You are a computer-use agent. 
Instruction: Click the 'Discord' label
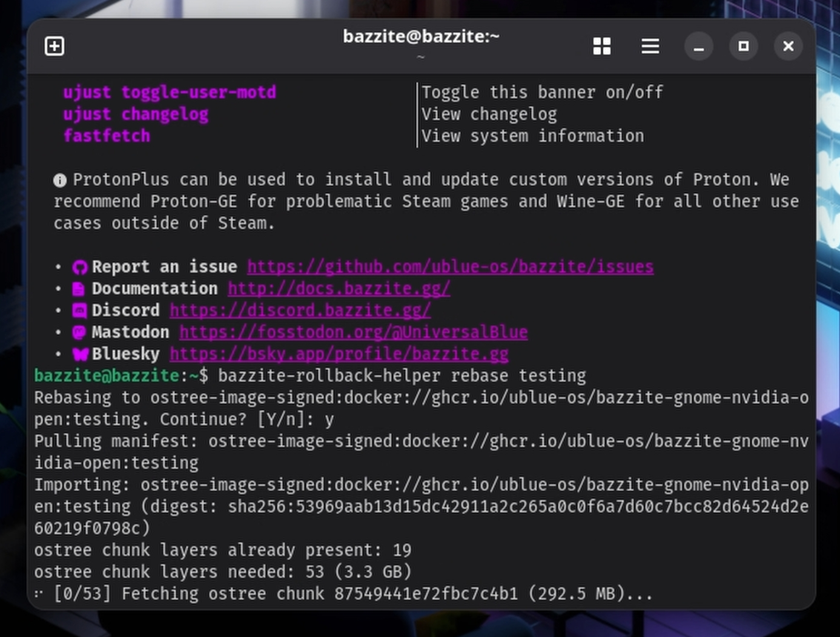[x=126, y=311]
